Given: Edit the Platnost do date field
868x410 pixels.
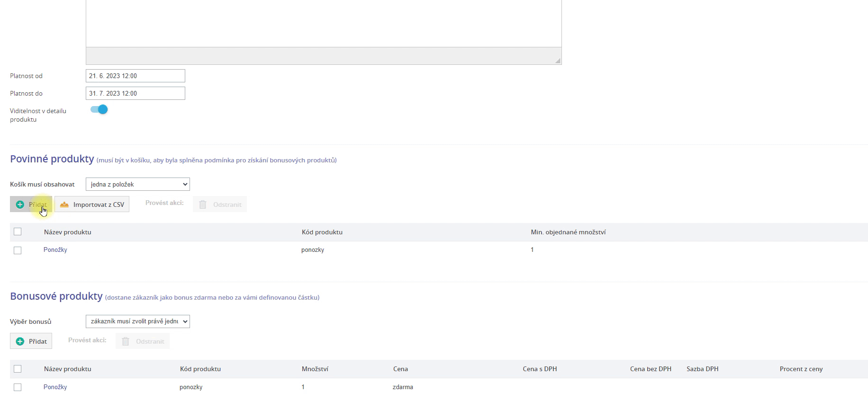Looking at the screenshot, I should click(x=135, y=93).
